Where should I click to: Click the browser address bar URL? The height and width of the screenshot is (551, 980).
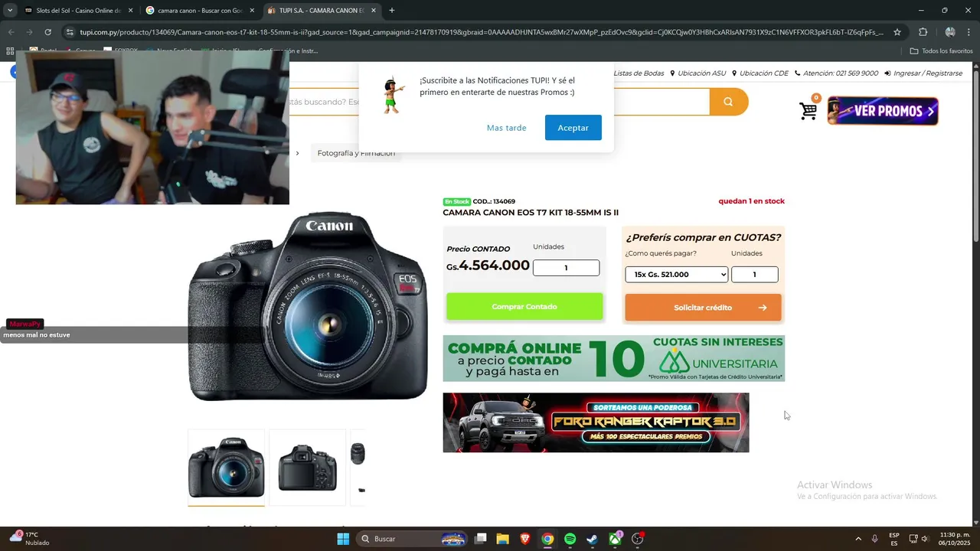click(x=481, y=32)
